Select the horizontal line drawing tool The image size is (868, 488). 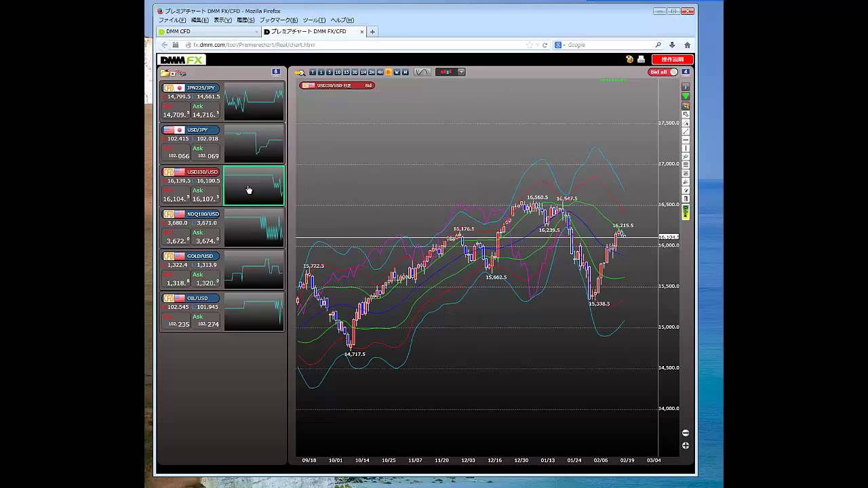(x=686, y=140)
